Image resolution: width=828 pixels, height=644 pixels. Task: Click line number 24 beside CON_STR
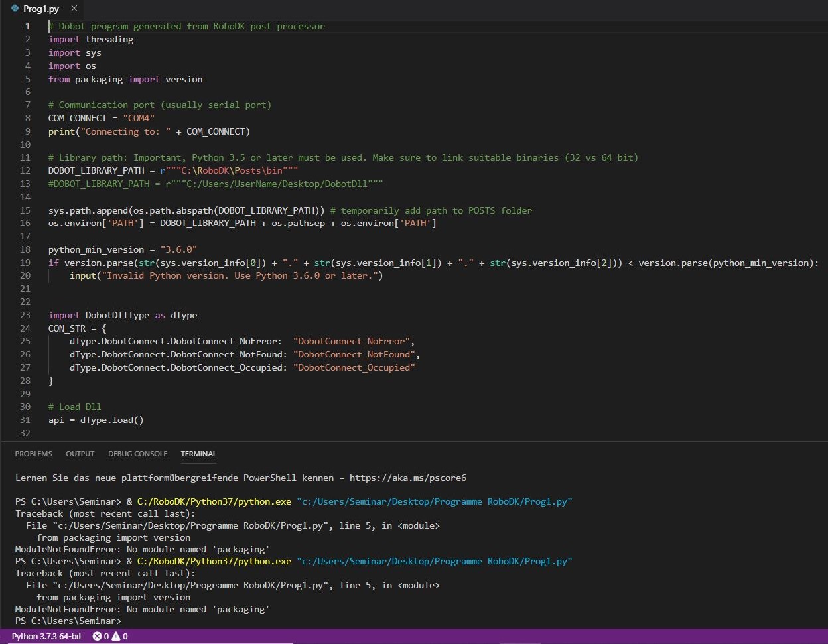pyautogui.click(x=25, y=328)
